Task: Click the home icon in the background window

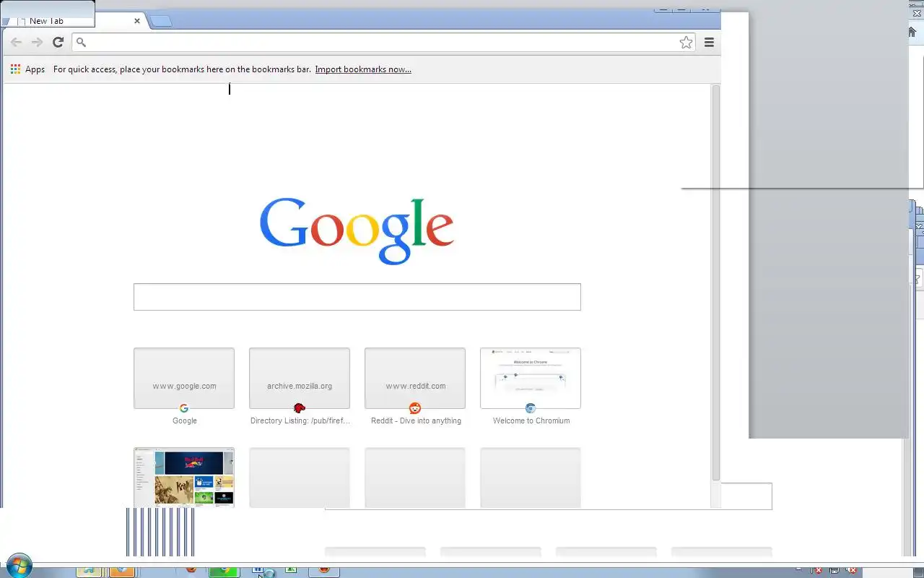Action: click(912, 32)
